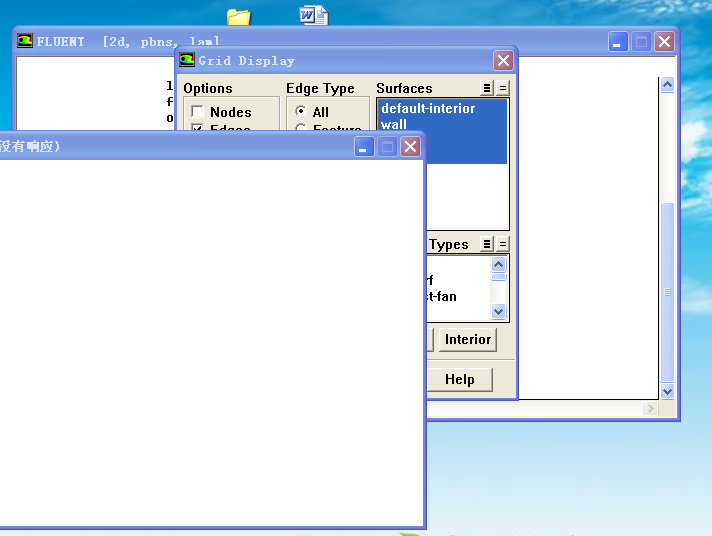Open the yellow folder on the desktop
712x536 pixels.
[x=239, y=17]
